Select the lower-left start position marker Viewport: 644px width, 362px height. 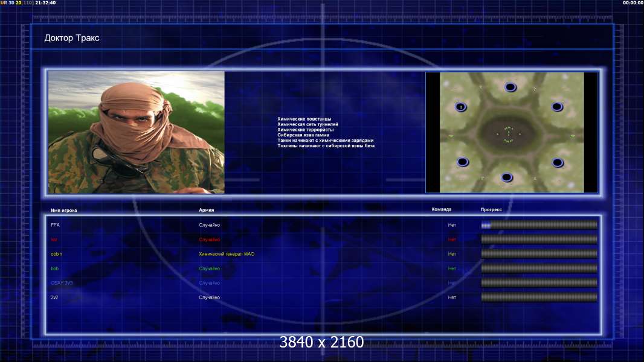(x=463, y=162)
